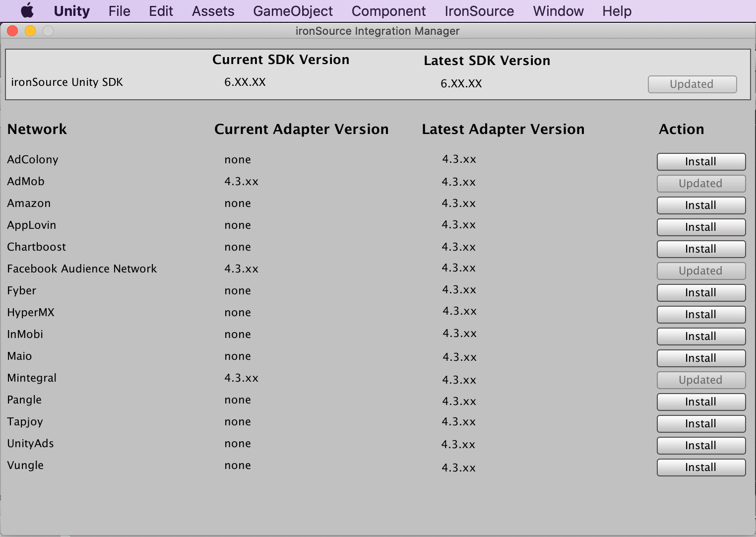The image size is (756, 537).
Task: Open the GameObject menu
Action: [x=293, y=11]
